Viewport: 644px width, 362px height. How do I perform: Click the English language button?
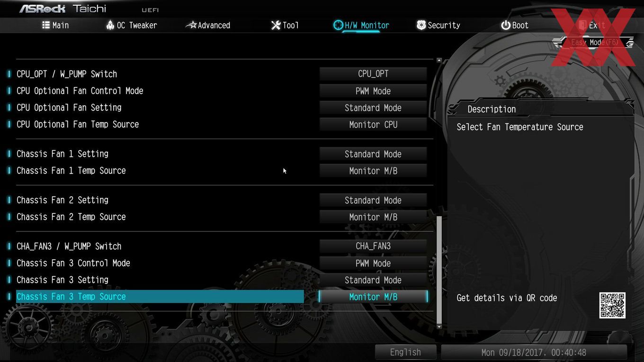point(405,352)
